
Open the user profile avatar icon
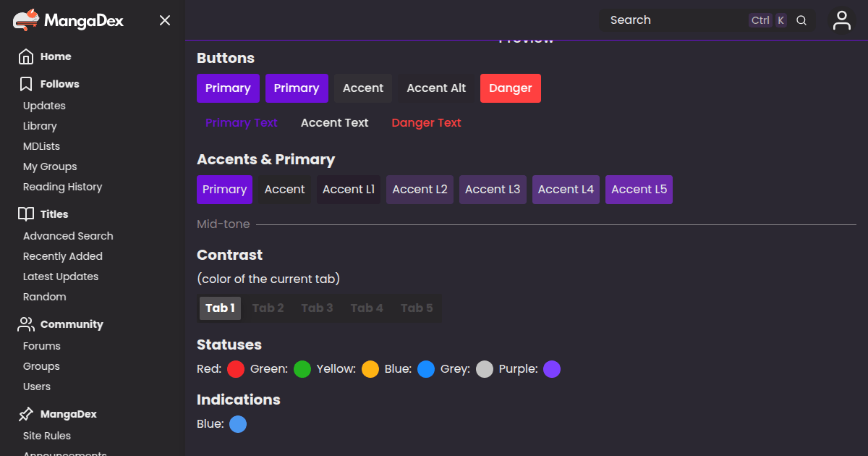click(x=841, y=20)
